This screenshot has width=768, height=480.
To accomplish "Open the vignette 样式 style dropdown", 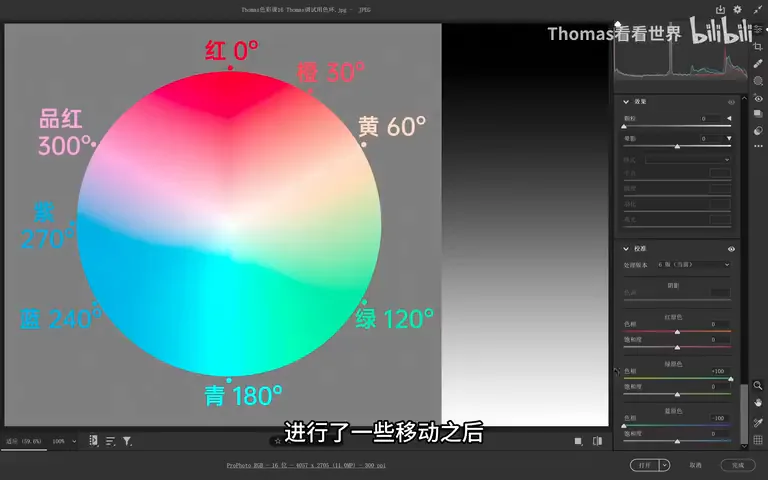I will click(x=688, y=160).
